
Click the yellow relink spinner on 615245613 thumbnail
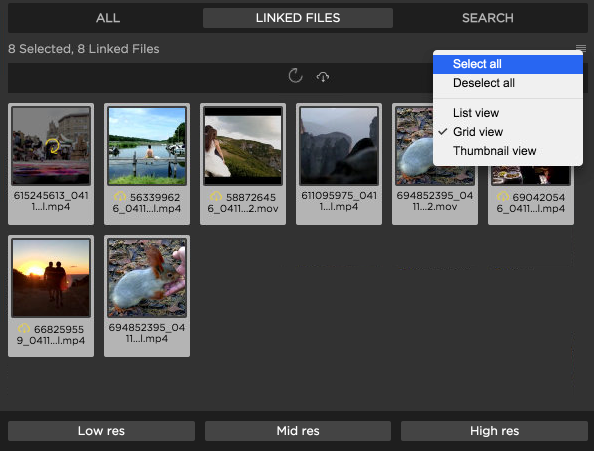click(x=53, y=146)
